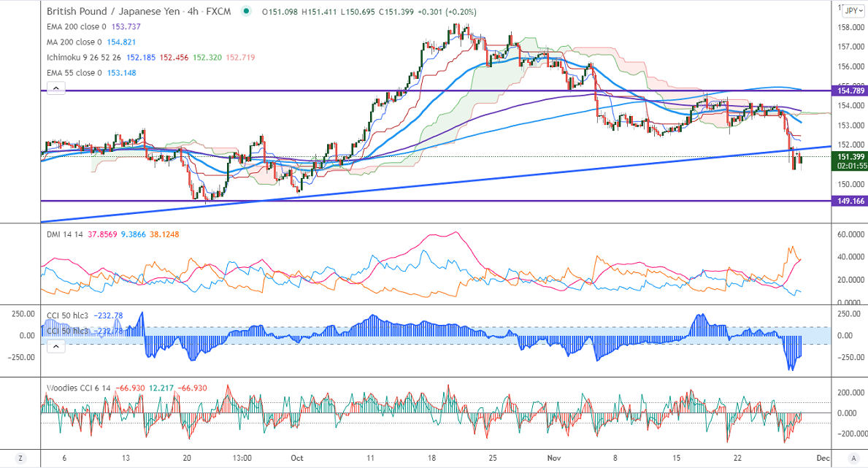Click the Z button at bottom left

(x=20, y=458)
